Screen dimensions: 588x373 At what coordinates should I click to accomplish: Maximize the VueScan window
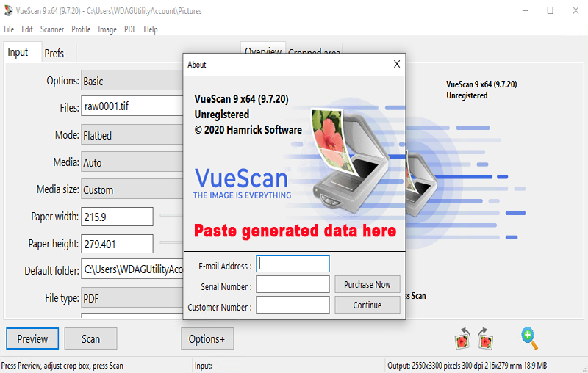(550, 10)
